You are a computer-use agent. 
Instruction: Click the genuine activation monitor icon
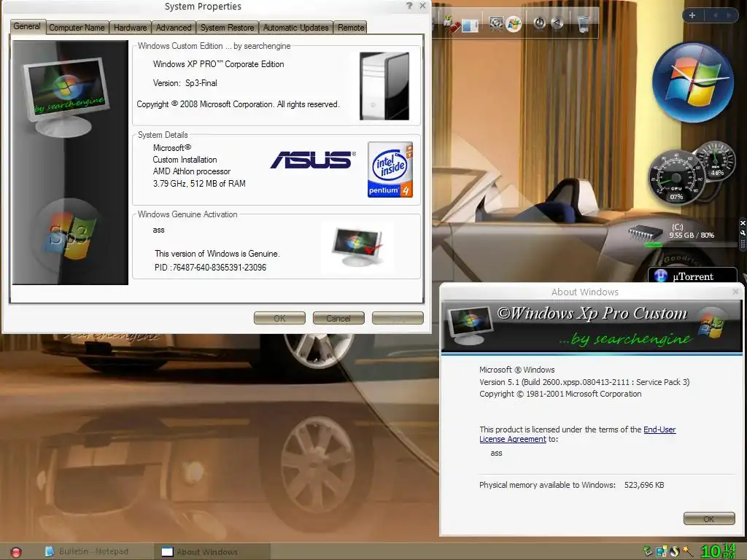(x=357, y=247)
